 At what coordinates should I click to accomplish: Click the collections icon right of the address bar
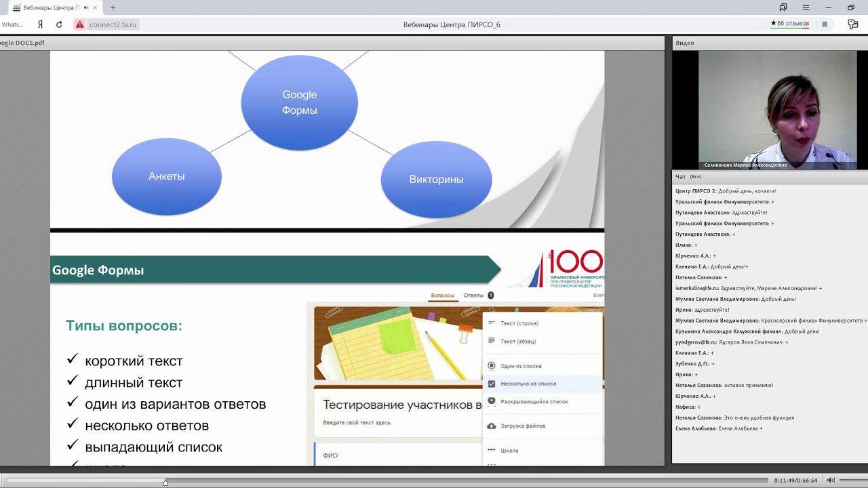[x=853, y=24]
